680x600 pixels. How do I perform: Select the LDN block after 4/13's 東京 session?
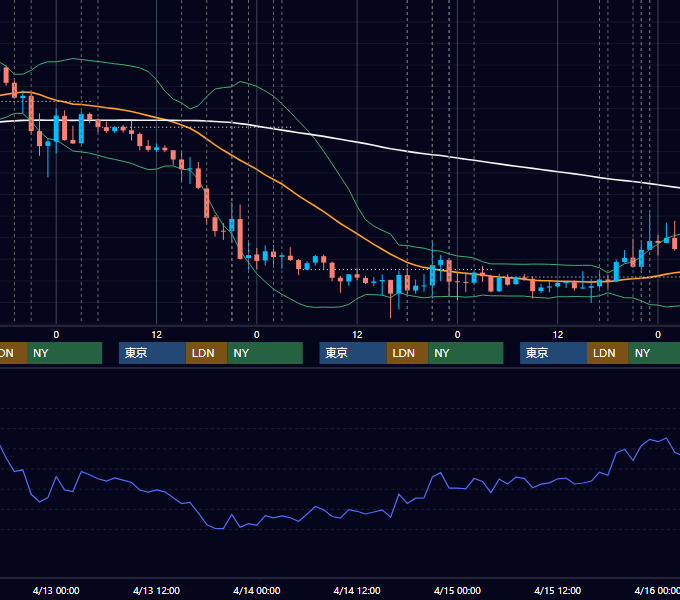tap(206, 353)
